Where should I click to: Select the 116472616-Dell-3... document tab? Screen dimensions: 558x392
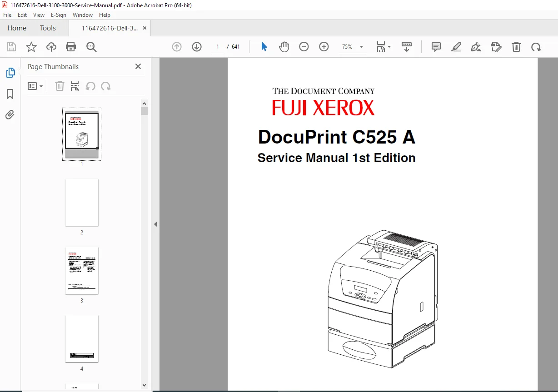pyautogui.click(x=110, y=28)
